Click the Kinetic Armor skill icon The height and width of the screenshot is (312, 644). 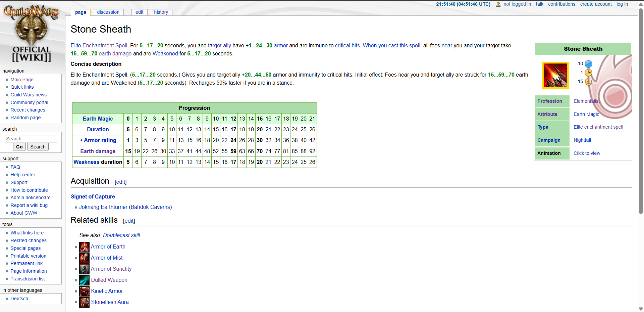click(84, 292)
